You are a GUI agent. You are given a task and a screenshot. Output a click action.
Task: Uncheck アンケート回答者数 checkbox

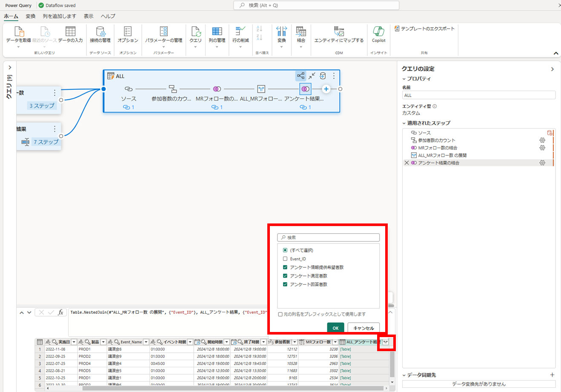(x=285, y=284)
